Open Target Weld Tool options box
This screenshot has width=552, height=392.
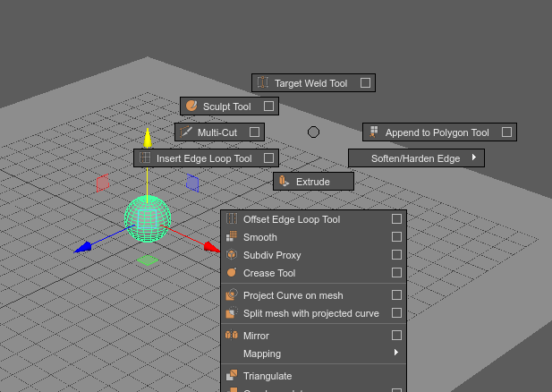(365, 83)
